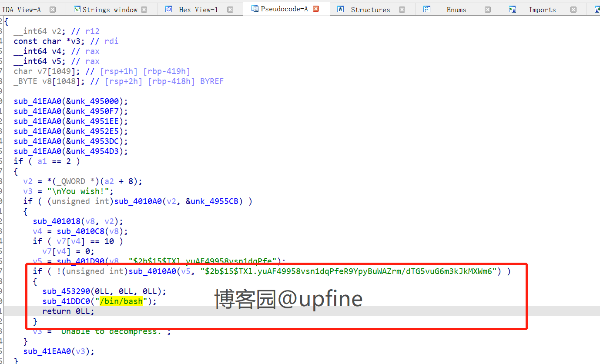Click the bcrypt hash string ending in JkMXWm6
This screenshot has width=600, height=364.
point(348,271)
